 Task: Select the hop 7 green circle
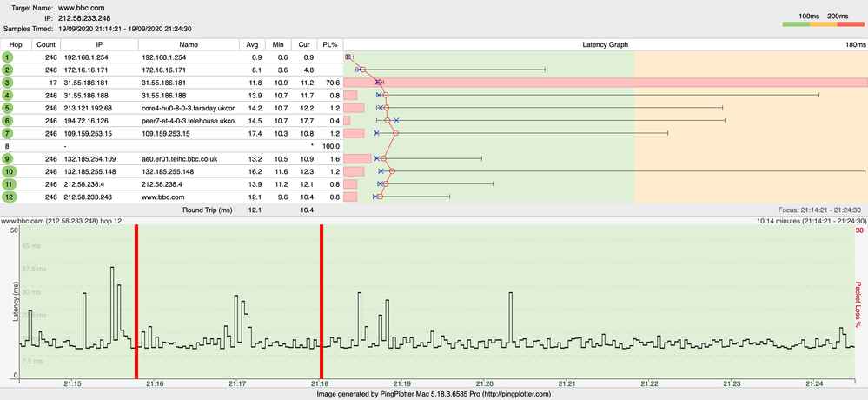pos(7,133)
